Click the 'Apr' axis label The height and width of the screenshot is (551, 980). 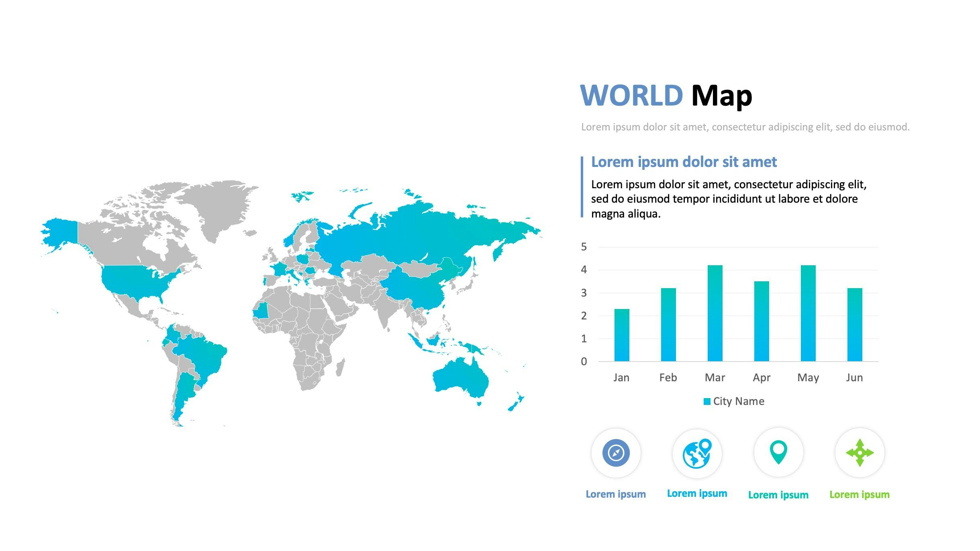(x=762, y=378)
